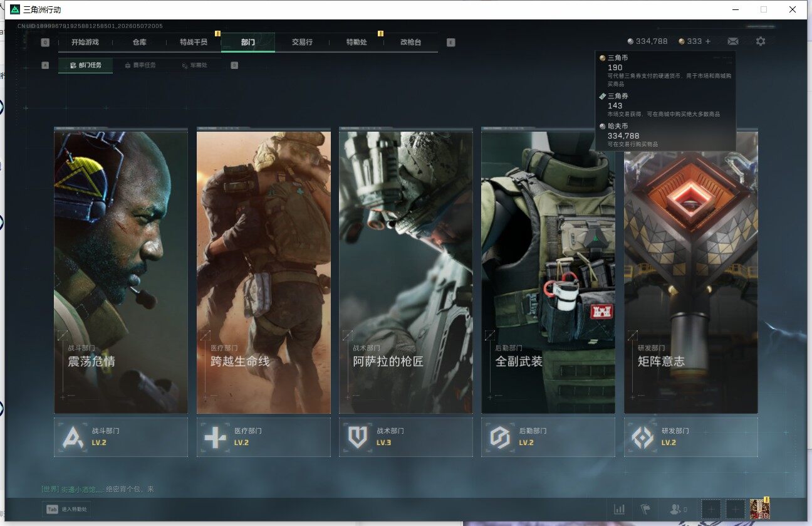812x526 pixels.
Task: Click the 战斗部门 emblem icon
Action: [73, 437]
